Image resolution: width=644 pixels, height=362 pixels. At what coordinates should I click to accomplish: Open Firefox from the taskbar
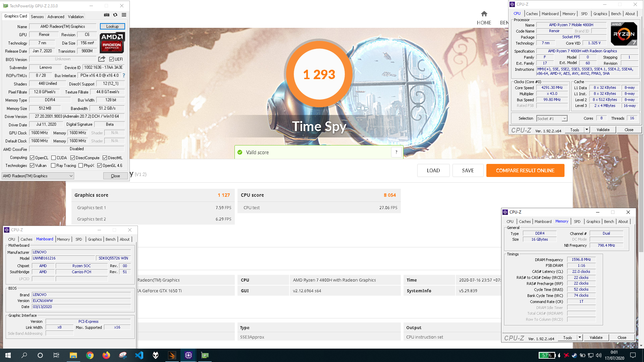(106, 355)
